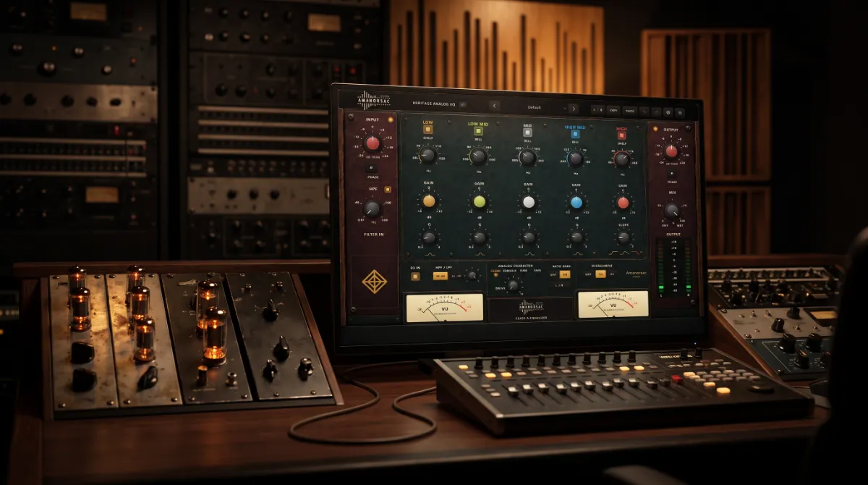This screenshot has height=485, width=868.
Task: Click the red OUTPUT trim knob
Action: point(671,151)
